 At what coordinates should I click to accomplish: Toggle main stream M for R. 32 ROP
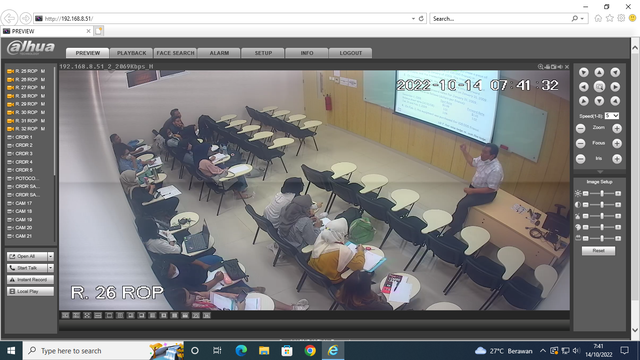(43, 129)
